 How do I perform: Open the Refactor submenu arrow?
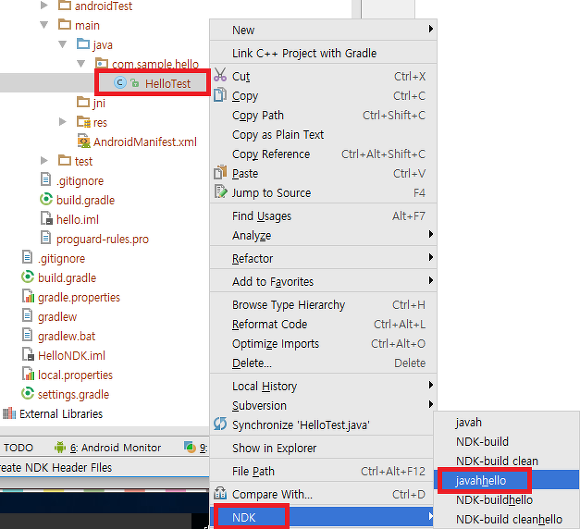[431, 257]
